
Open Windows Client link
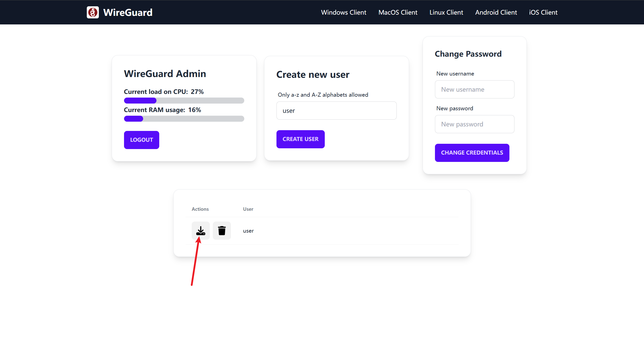[343, 12]
